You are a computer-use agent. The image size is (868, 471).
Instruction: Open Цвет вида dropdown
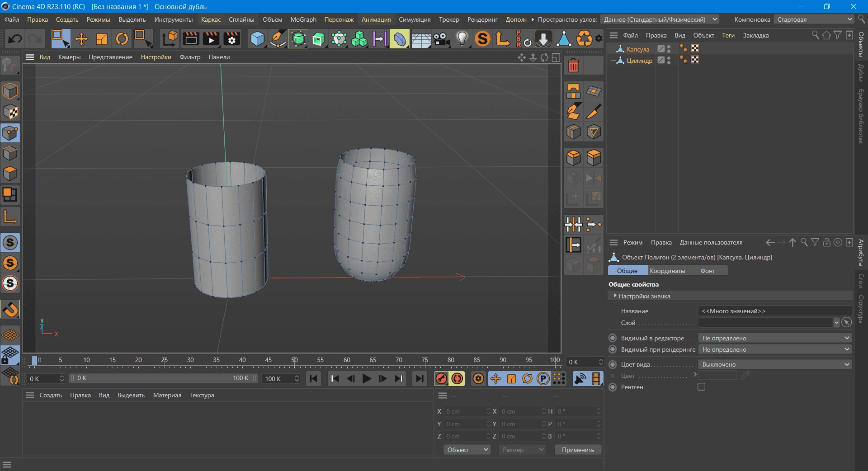tap(775, 364)
